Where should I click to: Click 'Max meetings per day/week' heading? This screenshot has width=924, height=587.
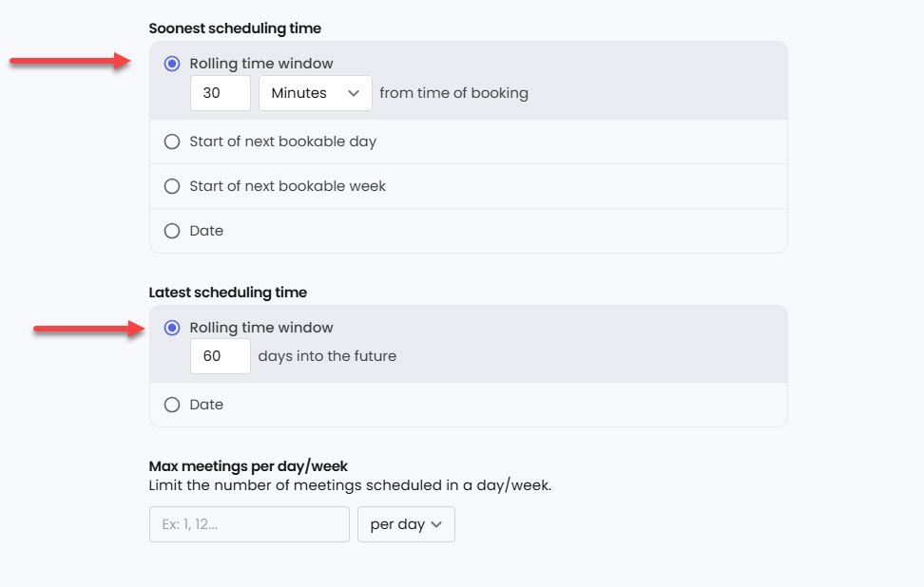tap(248, 466)
